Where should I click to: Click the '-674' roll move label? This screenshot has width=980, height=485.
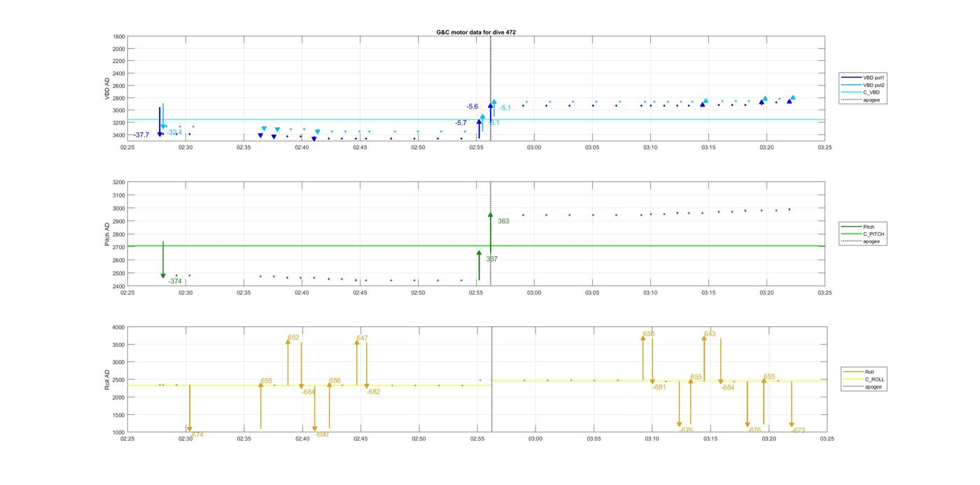196,435
